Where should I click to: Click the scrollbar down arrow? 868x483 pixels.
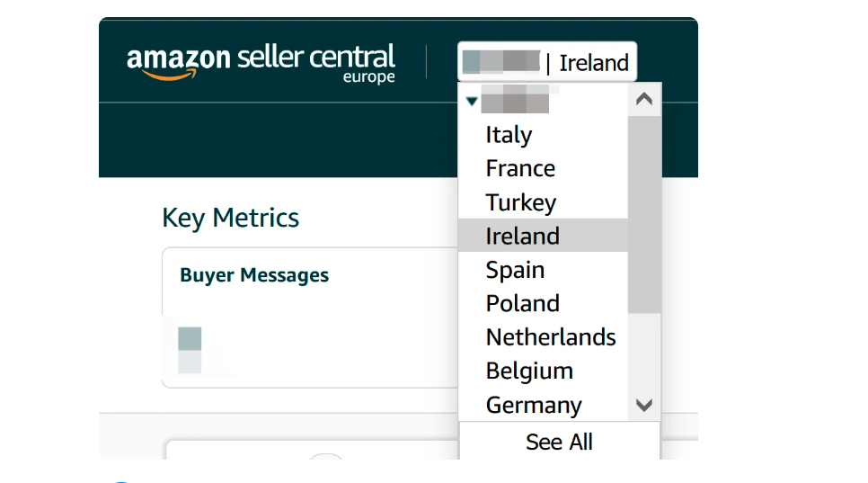(643, 405)
